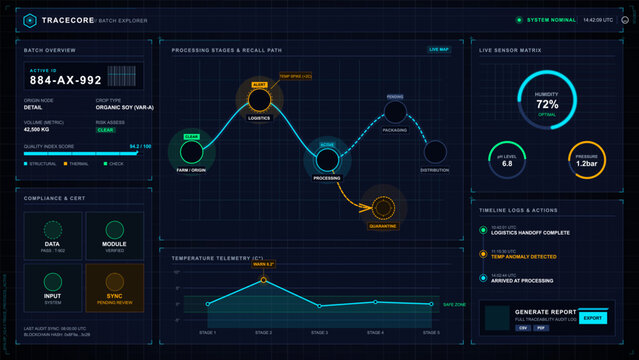
Task: Click the active ID 884-AX-992
Action: pyautogui.click(x=66, y=80)
